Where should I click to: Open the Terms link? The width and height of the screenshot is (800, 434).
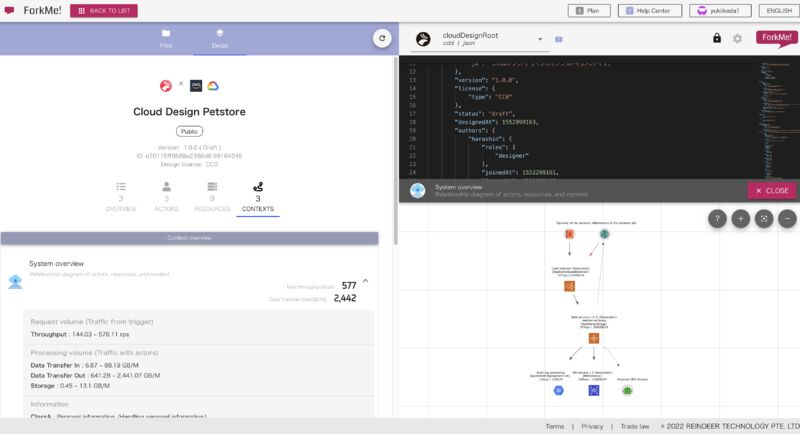555,426
